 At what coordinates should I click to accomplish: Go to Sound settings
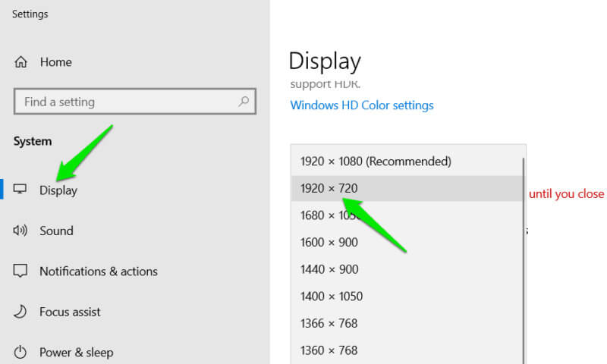[56, 231]
